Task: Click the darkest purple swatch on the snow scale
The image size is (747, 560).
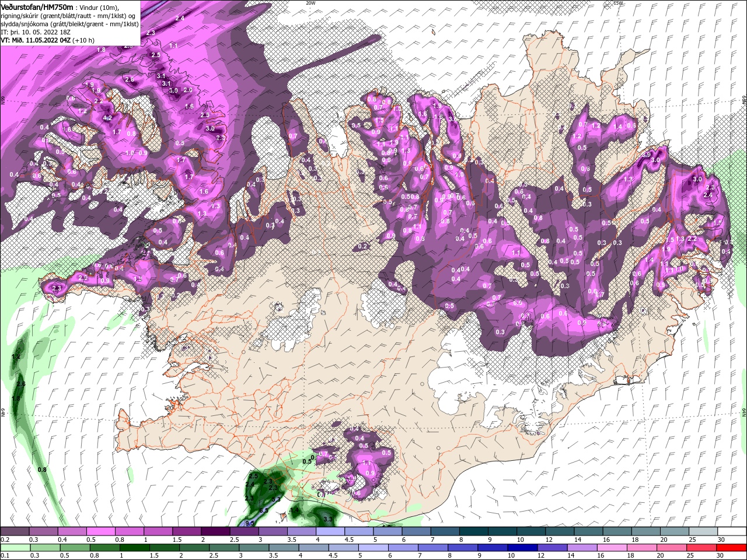Action: [x=215, y=531]
